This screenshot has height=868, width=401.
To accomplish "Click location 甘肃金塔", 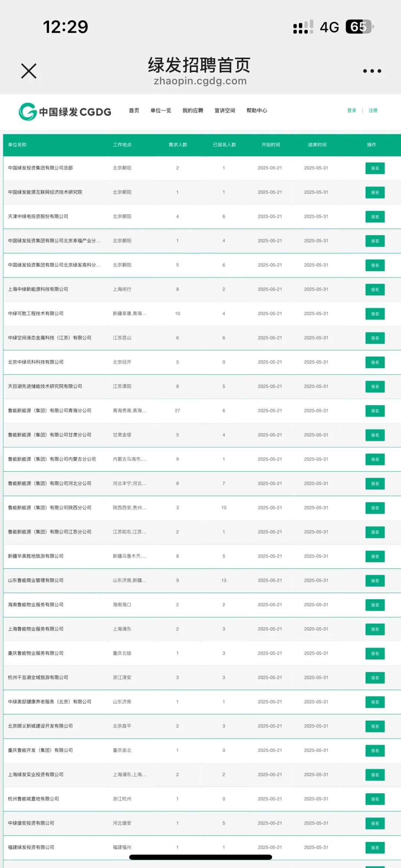I will pos(122,435).
